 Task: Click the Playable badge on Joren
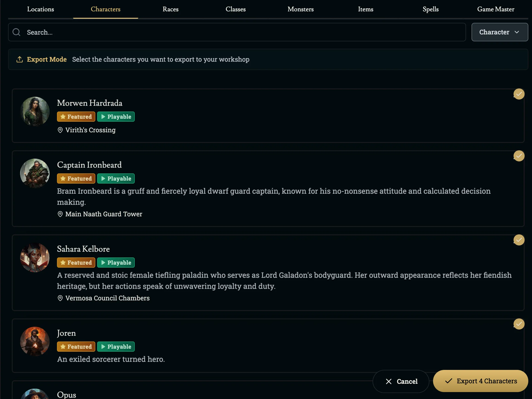pyautogui.click(x=116, y=347)
